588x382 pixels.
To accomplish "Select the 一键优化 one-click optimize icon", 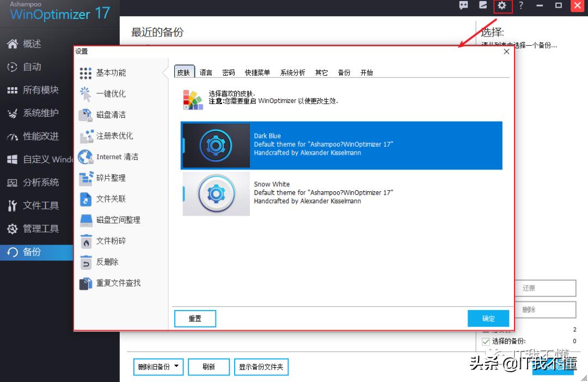I will pyautogui.click(x=86, y=94).
